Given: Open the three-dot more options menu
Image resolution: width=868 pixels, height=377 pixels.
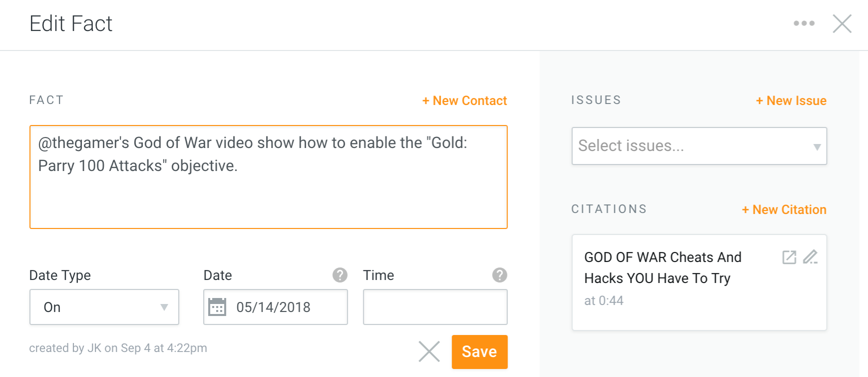Looking at the screenshot, I should tap(804, 23).
